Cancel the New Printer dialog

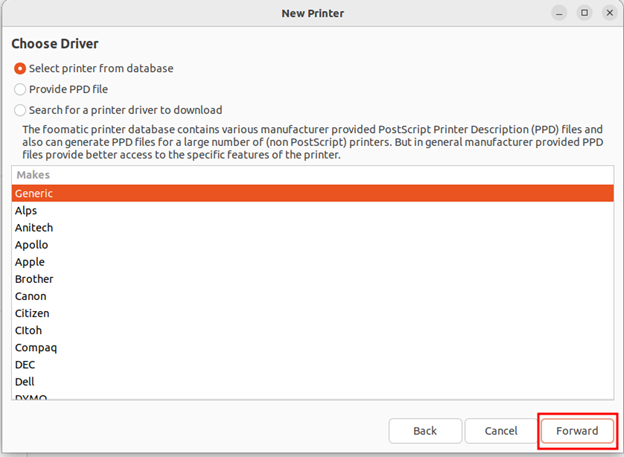[x=501, y=431]
